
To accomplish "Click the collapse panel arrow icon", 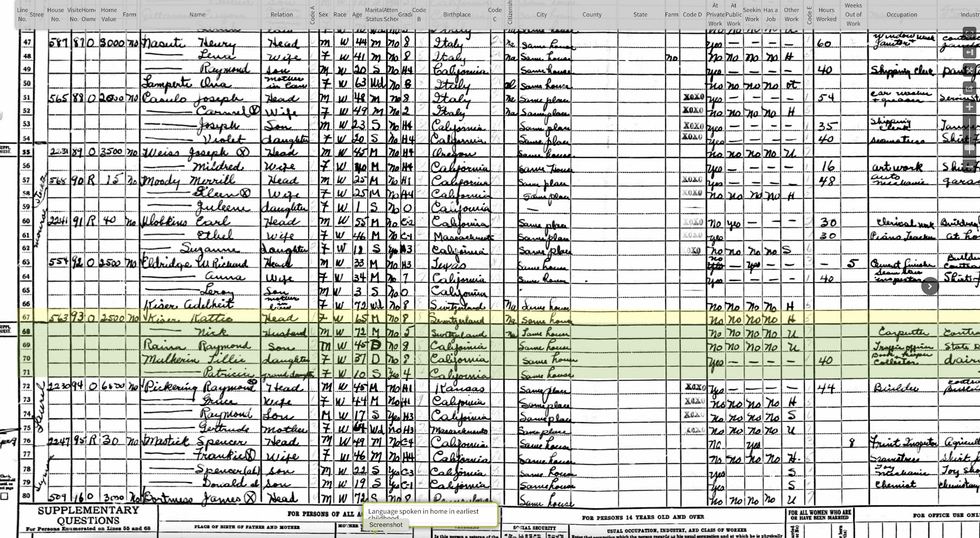I will pos(969,52).
